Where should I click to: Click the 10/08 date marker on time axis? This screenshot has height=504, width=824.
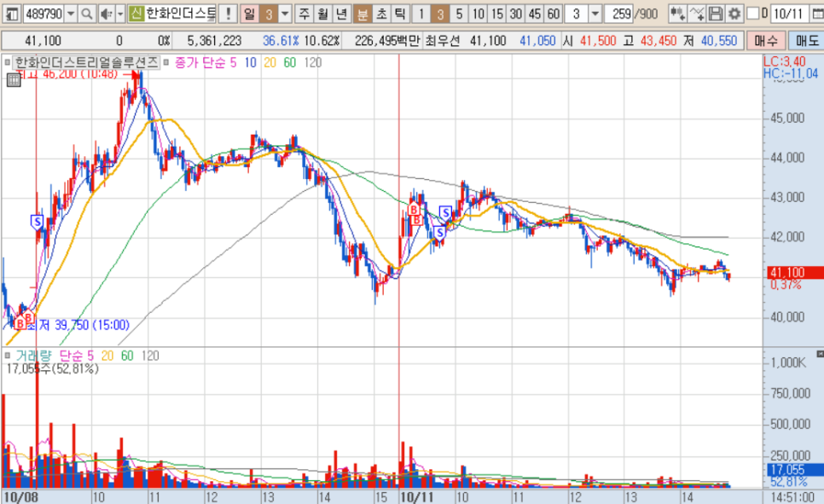(x=20, y=497)
